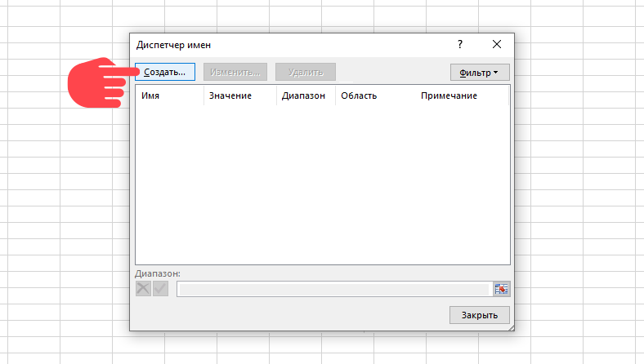Open help with the question mark icon
644x364 pixels.
[x=460, y=44]
